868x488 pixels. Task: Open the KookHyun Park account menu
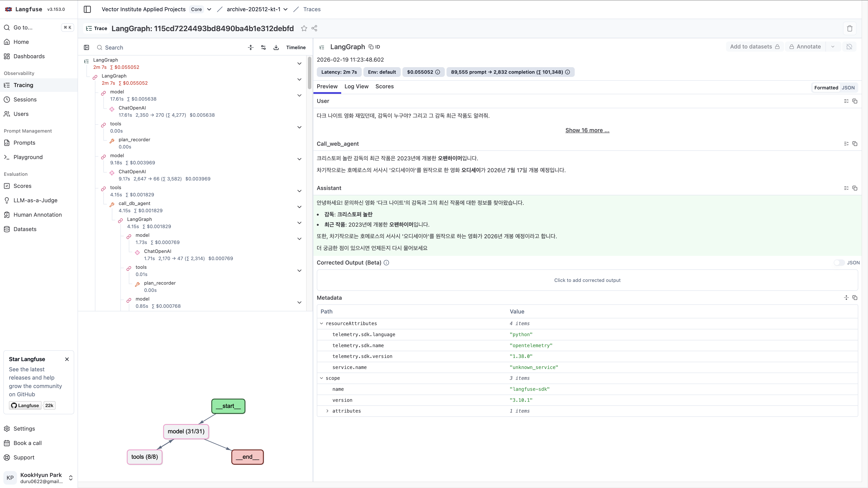pos(39,478)
